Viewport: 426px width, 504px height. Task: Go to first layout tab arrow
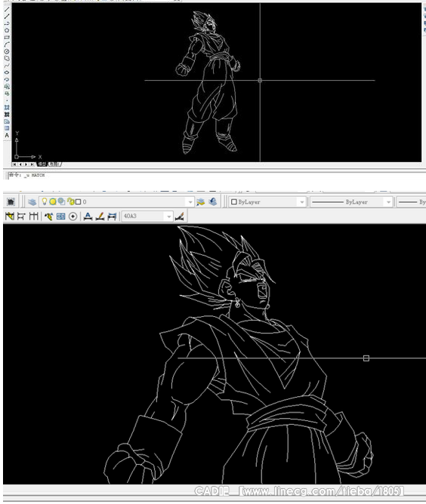tap(14, 164)
